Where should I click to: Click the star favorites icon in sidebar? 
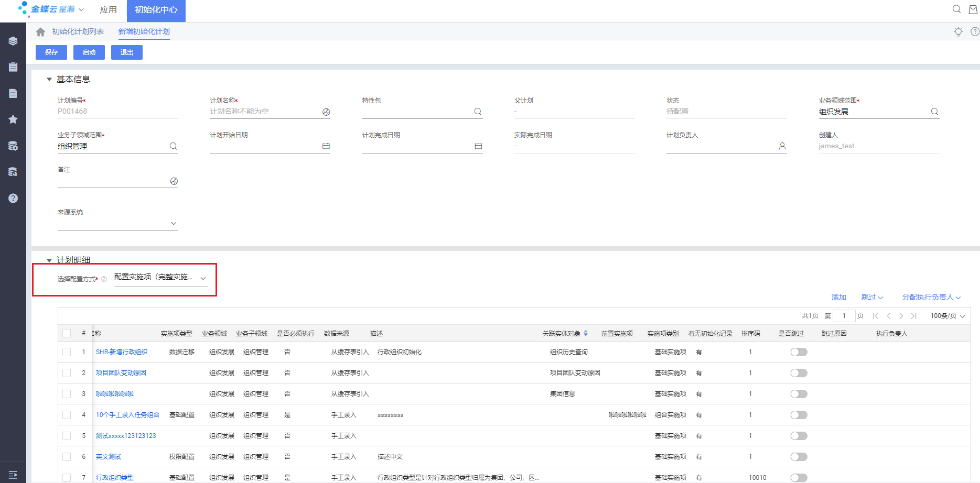[x=13, y=119]
